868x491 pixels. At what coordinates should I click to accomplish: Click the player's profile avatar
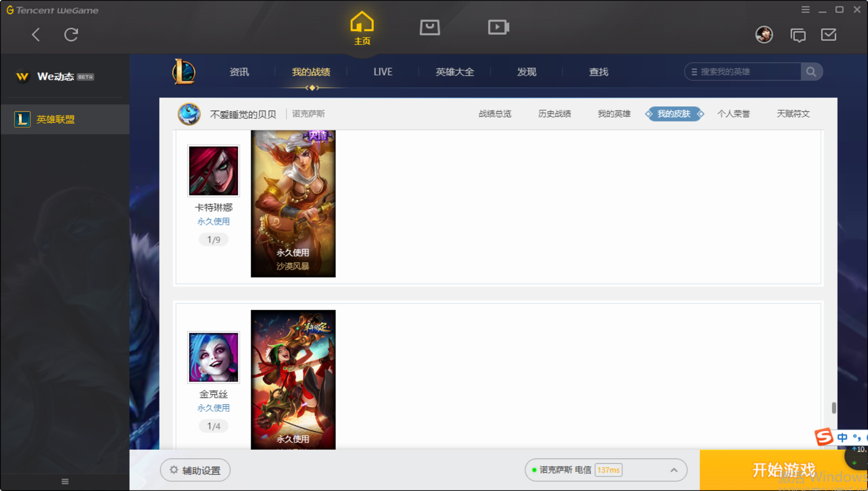[x=189, y=114]
